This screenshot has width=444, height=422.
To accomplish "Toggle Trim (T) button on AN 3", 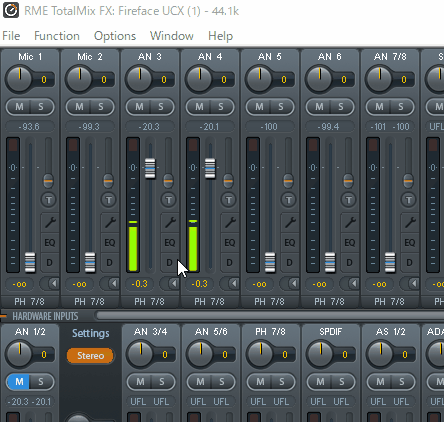I will 169,200.
